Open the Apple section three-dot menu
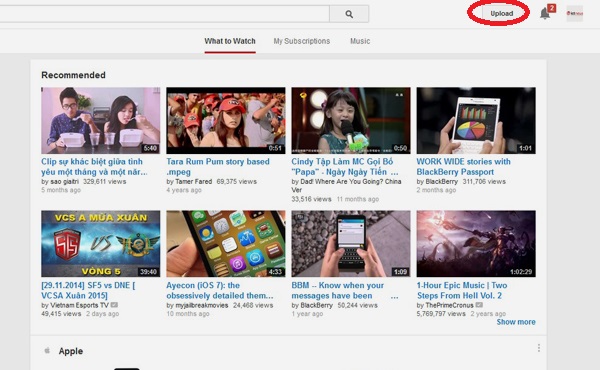600x370 pixels. tap(539, 348)
